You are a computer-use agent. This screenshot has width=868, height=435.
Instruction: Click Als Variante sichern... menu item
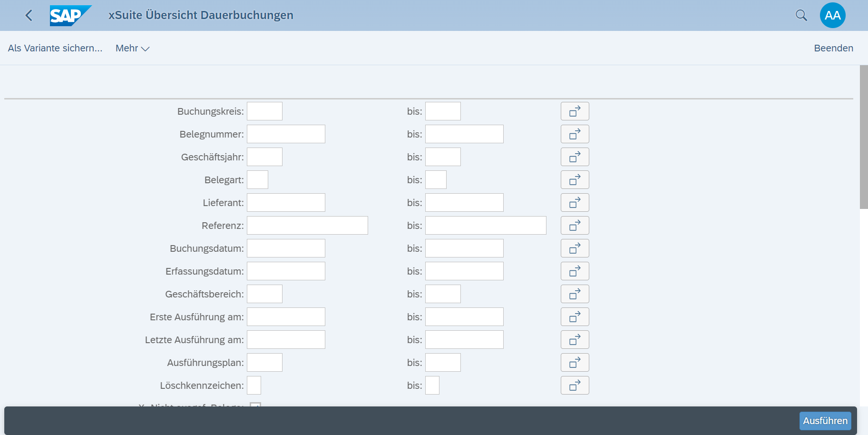point(55,49)
